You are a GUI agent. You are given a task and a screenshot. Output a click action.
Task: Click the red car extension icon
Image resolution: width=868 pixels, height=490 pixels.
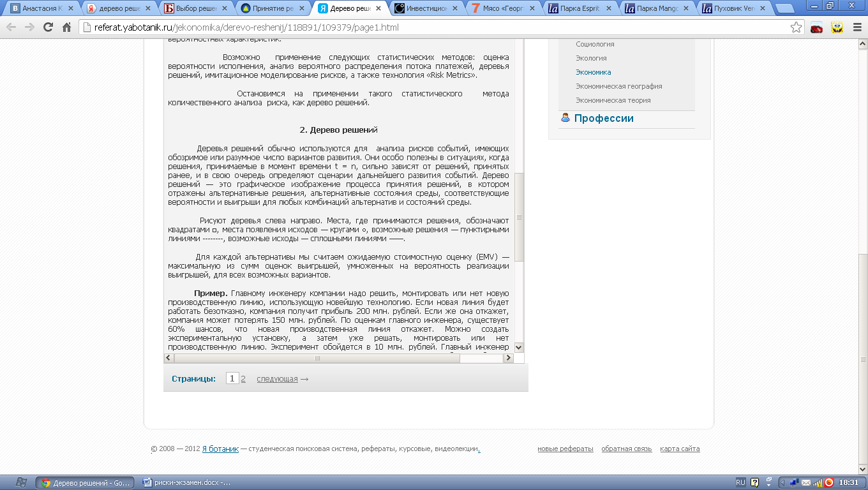coord(816,27)
